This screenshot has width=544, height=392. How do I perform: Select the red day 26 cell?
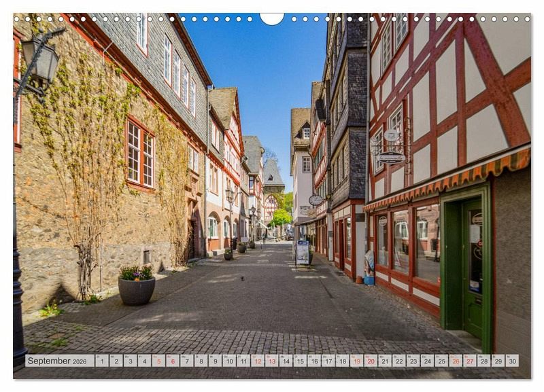pyautogui.click(x=455, y=361)
